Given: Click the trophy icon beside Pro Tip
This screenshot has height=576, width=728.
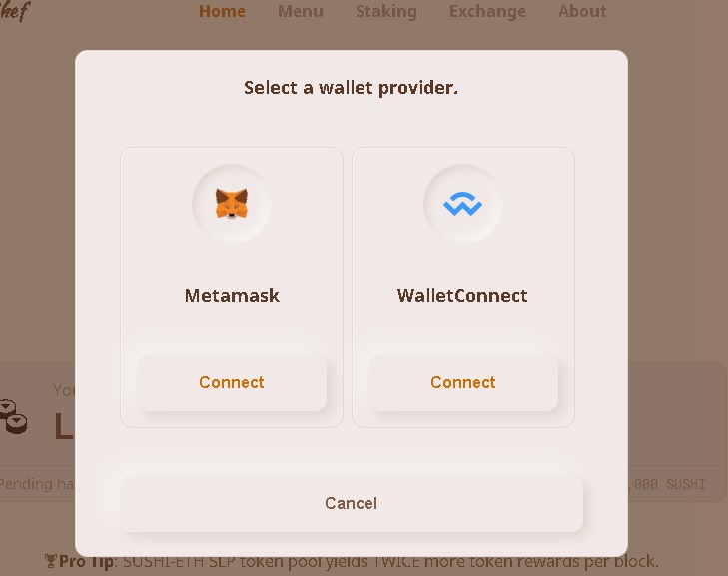Looking at the screenshot, I should pos(50,561).
